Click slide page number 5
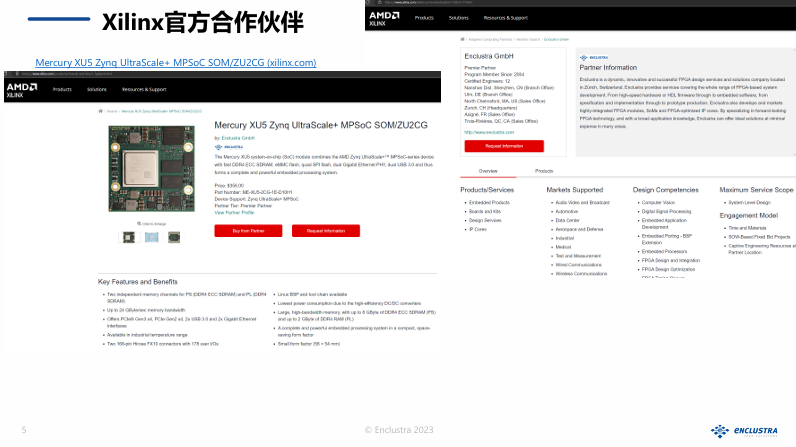 pos(24,430)
